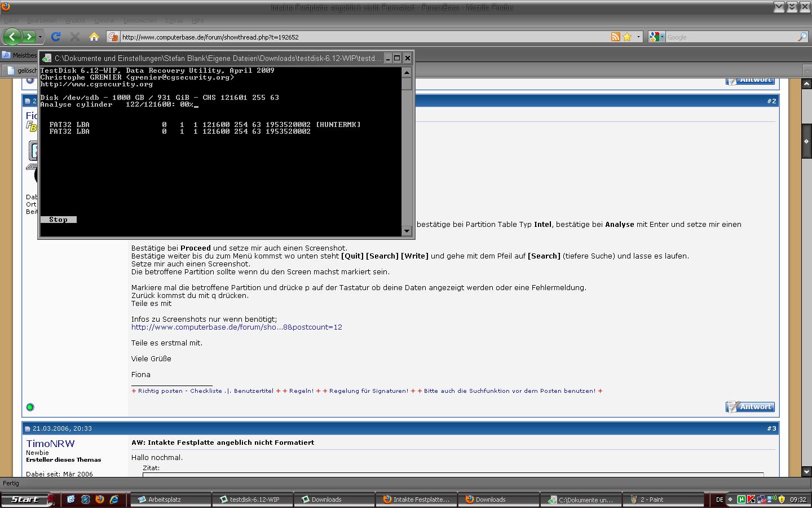Open the back/forward history dropdown arrow
812x508 pixels.
pos(40,37)
